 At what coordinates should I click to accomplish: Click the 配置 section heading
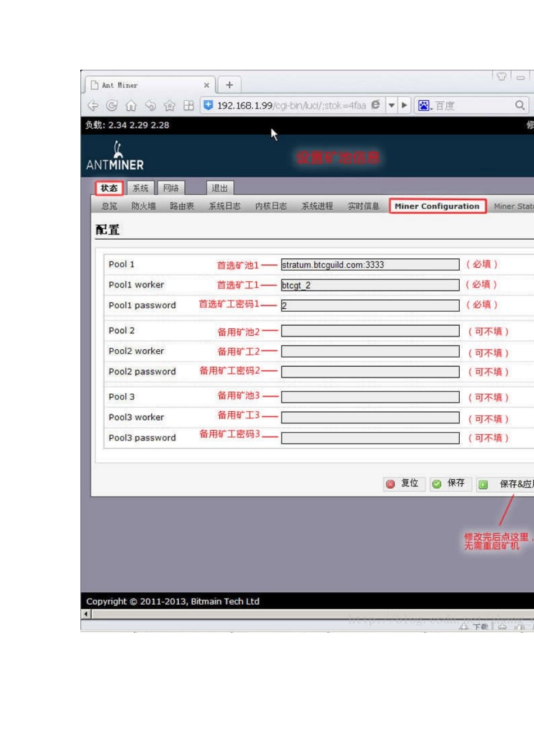pyautogui.click(x=107, y=229)
